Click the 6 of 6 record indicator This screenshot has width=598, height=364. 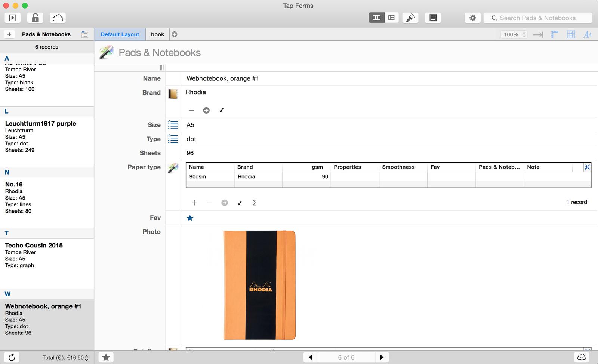click(346, 357)
